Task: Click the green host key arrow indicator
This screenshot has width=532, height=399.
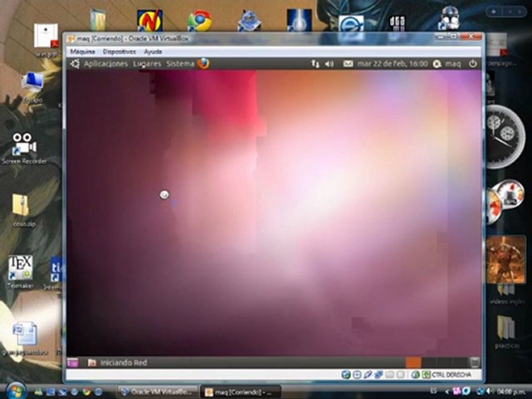Action: [426, 375]
